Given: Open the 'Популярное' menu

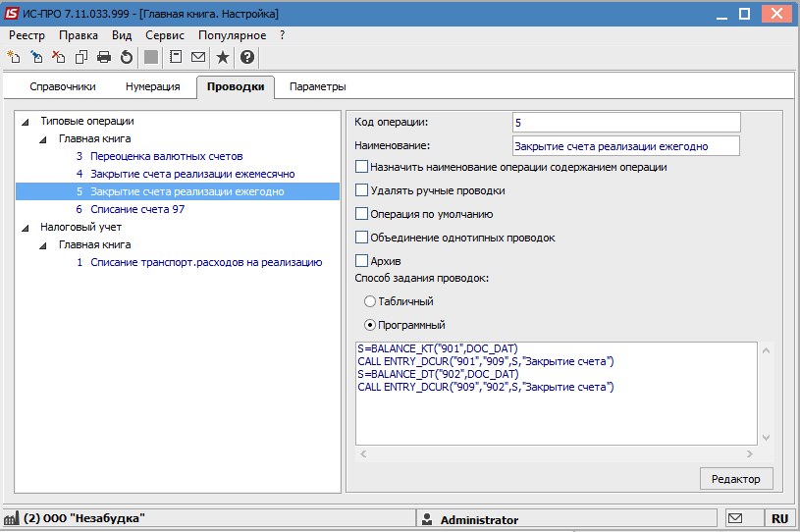Looking at the screenshot, I should pos(232,35).
